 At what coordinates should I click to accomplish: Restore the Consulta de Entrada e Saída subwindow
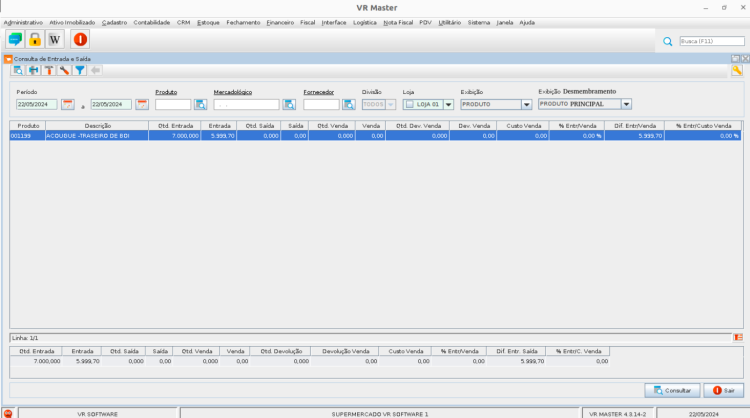[x=736, y=58]
